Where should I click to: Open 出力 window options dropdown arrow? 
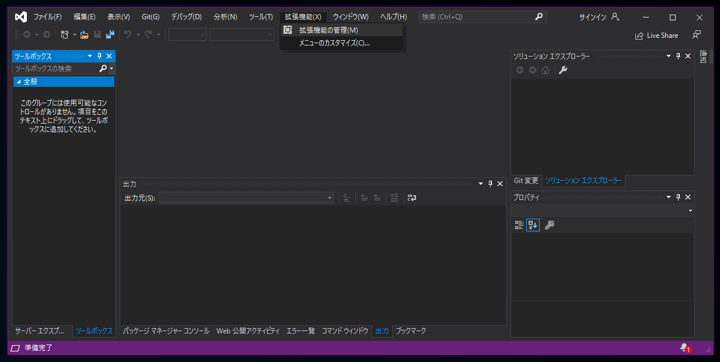pos(481,184)
